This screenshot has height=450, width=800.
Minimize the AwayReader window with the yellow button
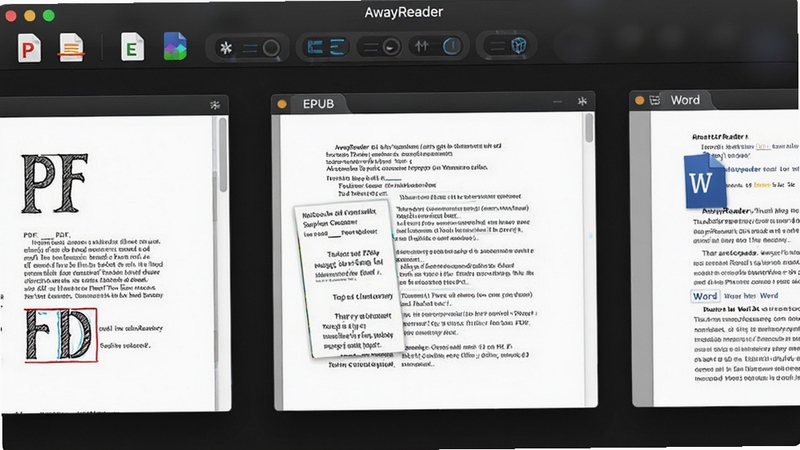[30, 16]
